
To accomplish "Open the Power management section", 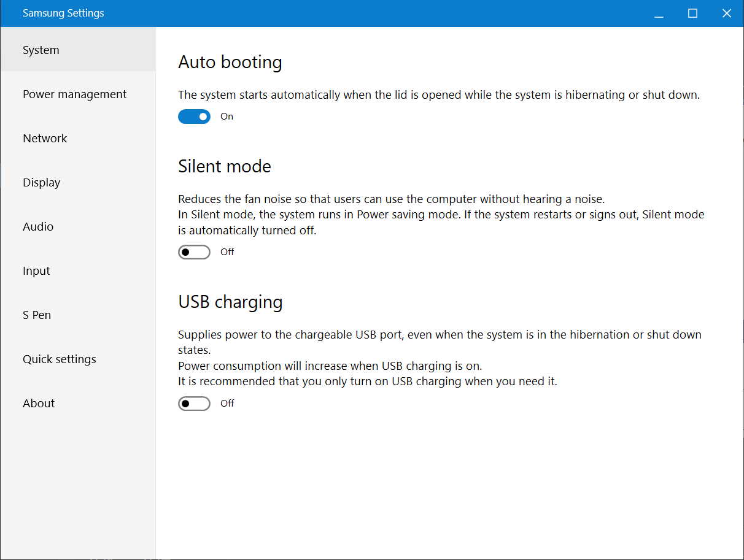I will pos(78,94).
